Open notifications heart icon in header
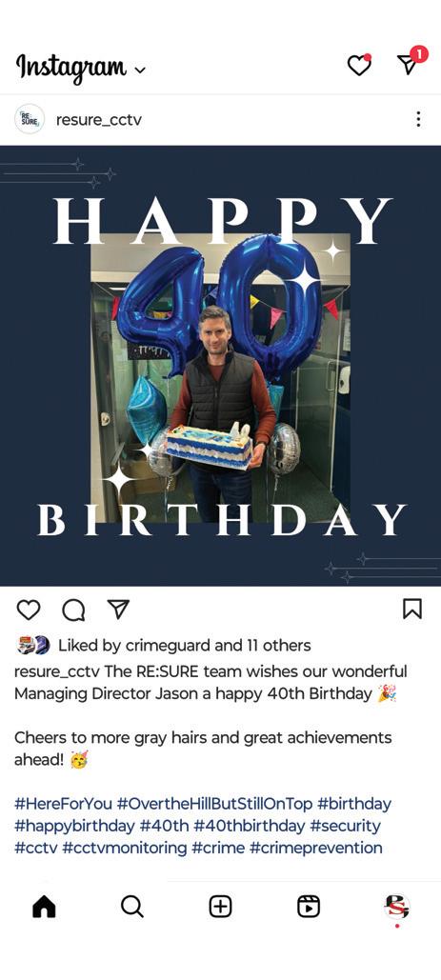The image size is (441, 980). coord(359,65)
